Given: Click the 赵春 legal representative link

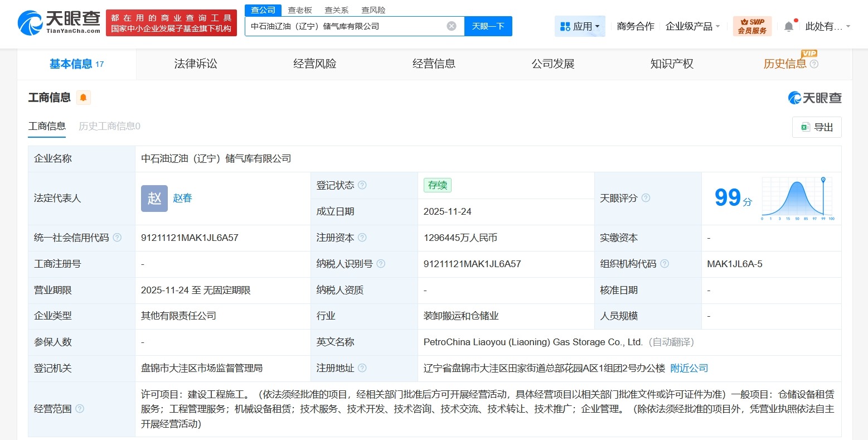Looking at the screenshot, I should pos(182,198).
